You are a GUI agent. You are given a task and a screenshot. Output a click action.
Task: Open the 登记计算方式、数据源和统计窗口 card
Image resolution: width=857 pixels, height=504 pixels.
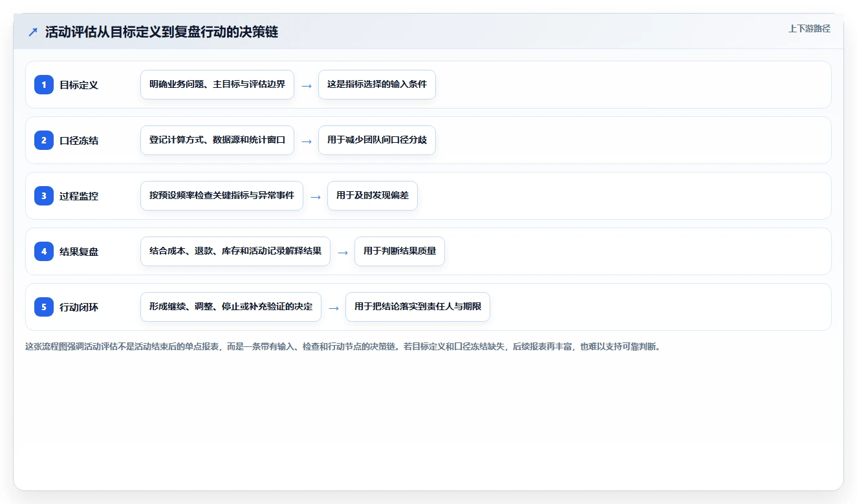tap(217, 140)
